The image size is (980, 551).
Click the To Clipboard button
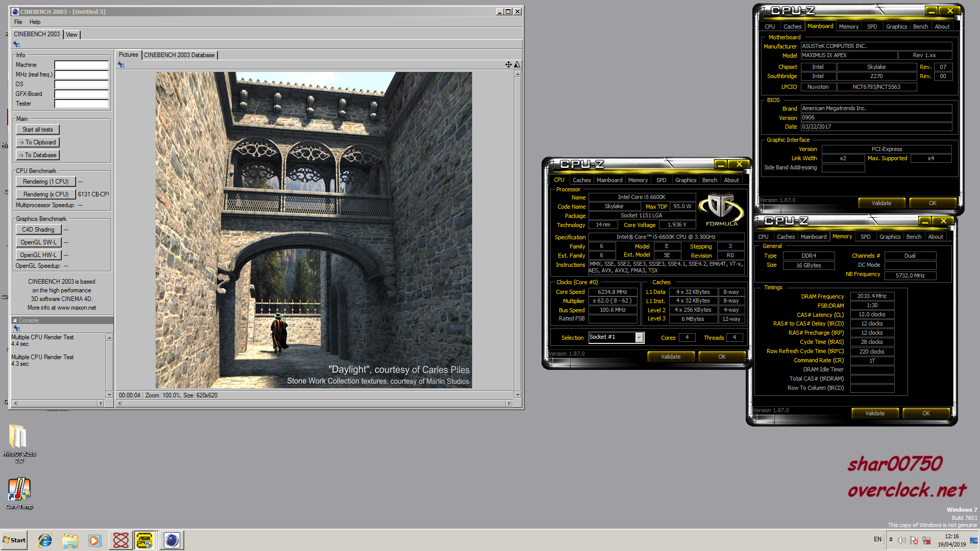coord(38,142)
